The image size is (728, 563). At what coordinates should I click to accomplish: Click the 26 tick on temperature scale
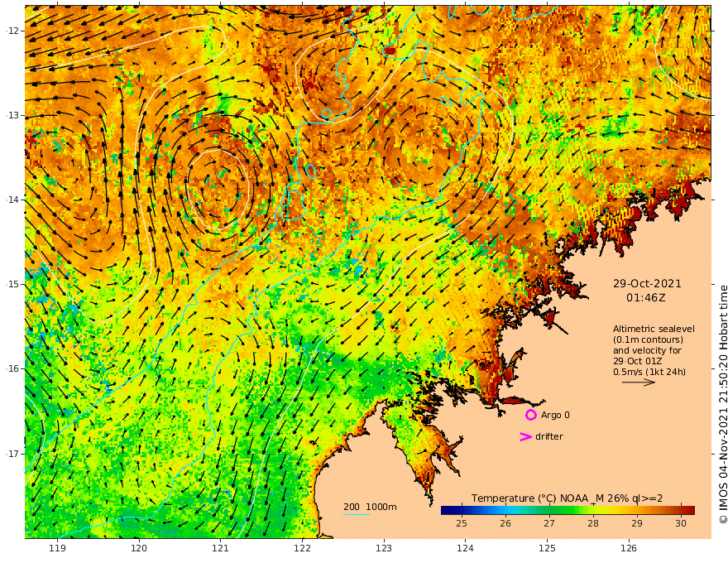(x=505, y=523)
